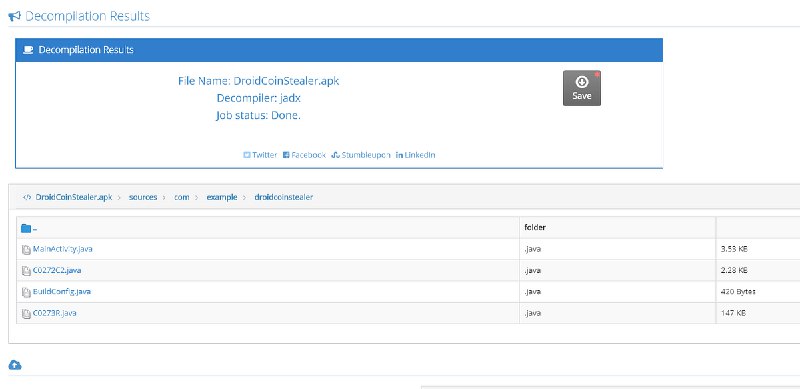
Task: Click the megaphone icon beside Decompilation Results heading
Action: coord(15,16)
